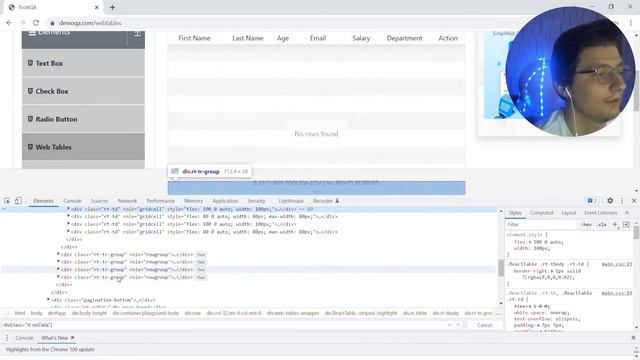This screenshot has width=640, height=360.
Task: Jump to previous search result arrow
Action: point(449,325)
